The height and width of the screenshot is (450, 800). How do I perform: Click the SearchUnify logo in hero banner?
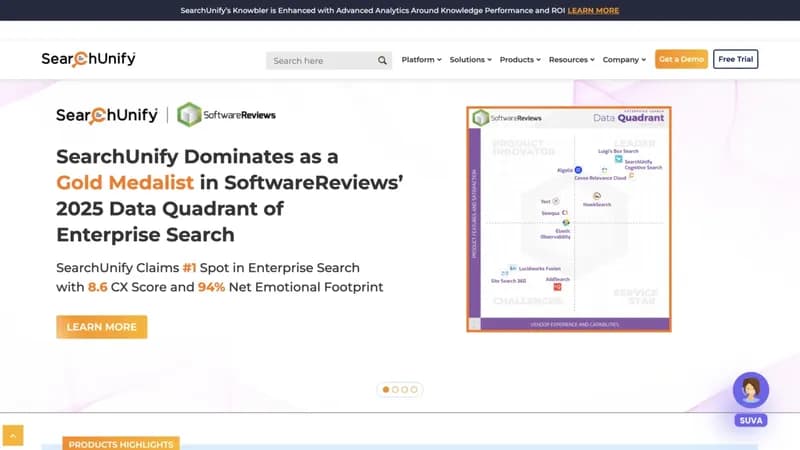point(107,115)
